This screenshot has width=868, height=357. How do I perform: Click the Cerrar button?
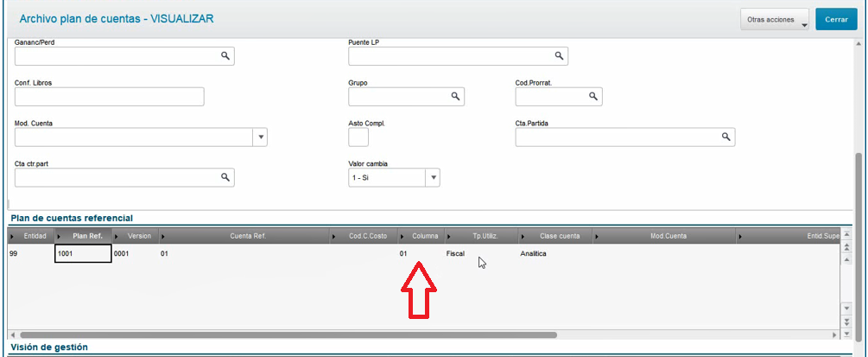tap(836, 19)
